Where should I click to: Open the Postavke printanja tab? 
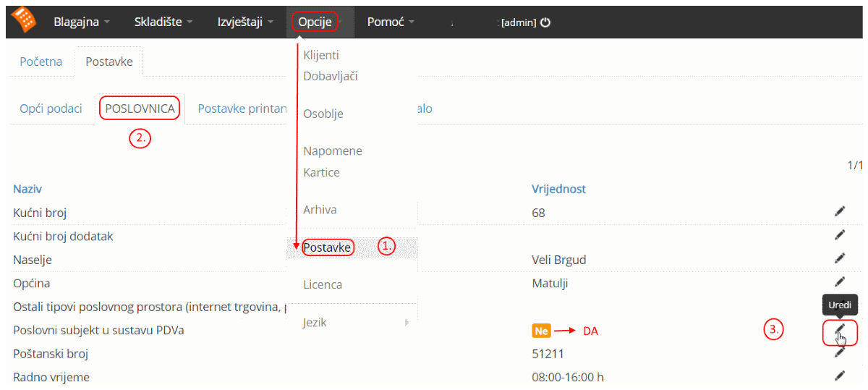242,109
